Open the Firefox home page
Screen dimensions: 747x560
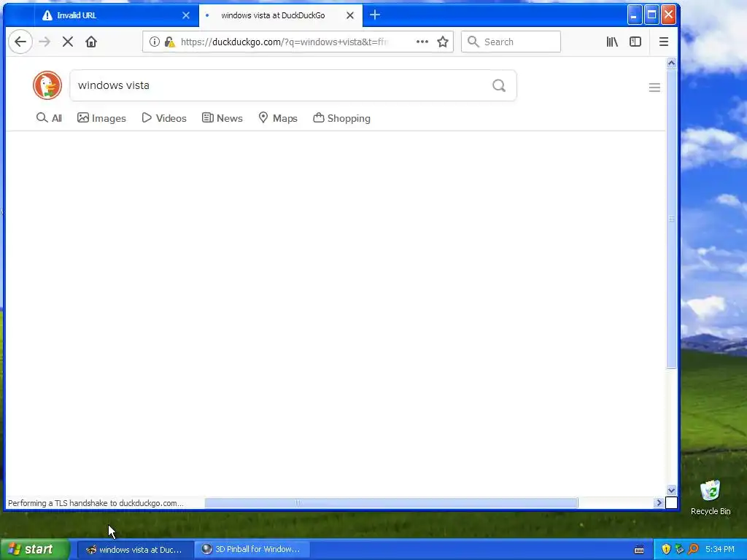pyautogui.click(x=91, y=42)
